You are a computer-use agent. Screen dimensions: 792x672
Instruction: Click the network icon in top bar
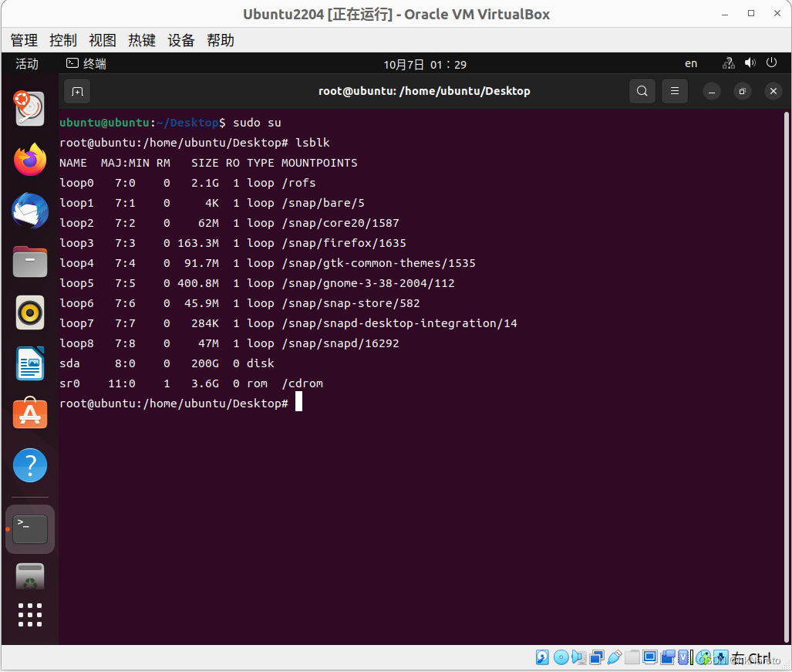[x=728, y=63]
